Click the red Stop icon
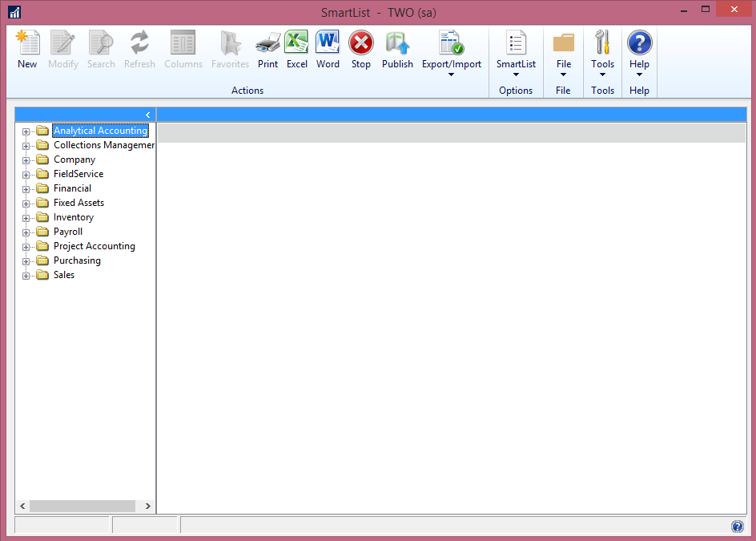Image resolution: width=756 pixels, height=541 pixels. click(360, 42)
